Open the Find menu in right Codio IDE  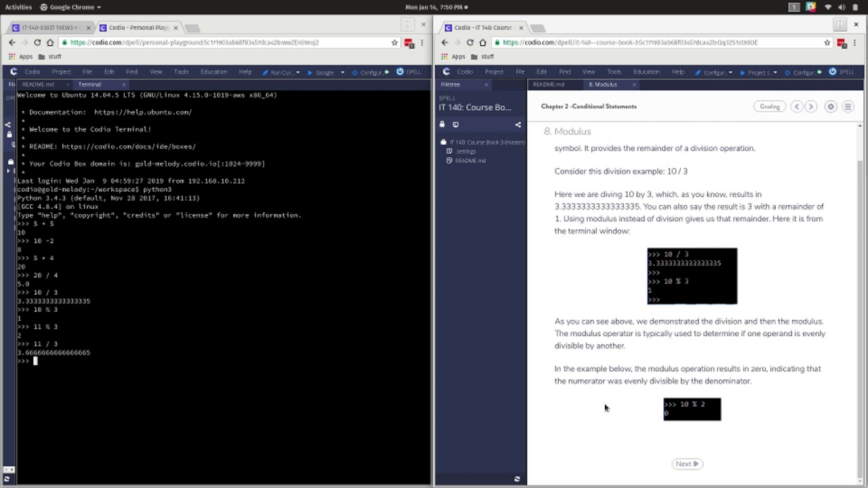(564, 72)
